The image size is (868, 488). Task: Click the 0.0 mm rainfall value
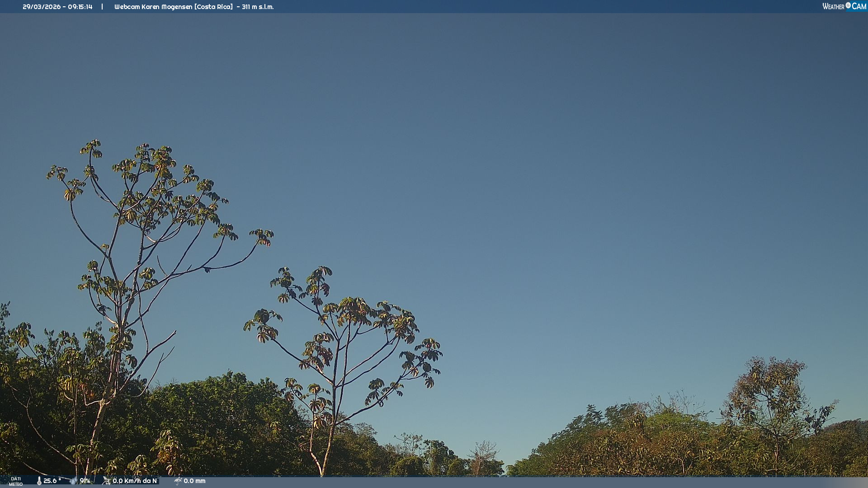pyautogui.click(x=194, y=481)
